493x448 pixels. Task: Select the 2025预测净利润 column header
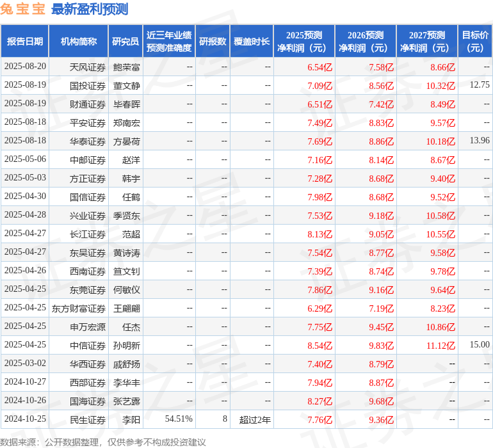(x=303, y=42)
